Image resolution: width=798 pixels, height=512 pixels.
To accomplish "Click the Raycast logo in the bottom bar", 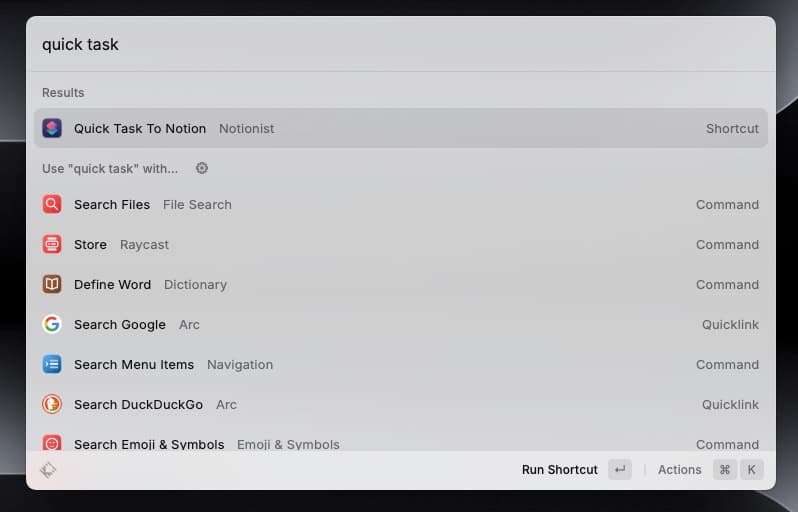I will click(x=48, y=470).
